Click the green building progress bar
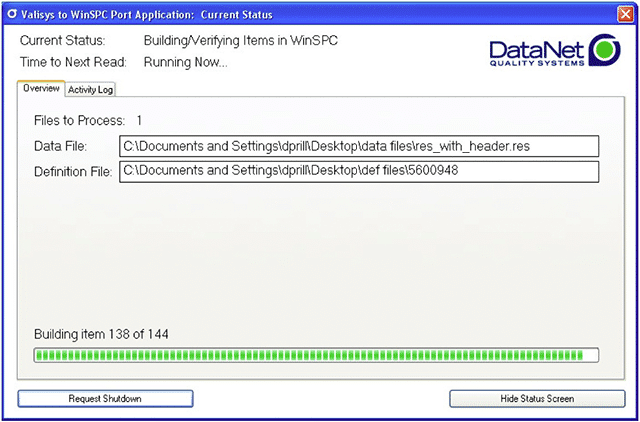Image resolution: width=640 pixels, height=422 pixels. click(316, 355)
